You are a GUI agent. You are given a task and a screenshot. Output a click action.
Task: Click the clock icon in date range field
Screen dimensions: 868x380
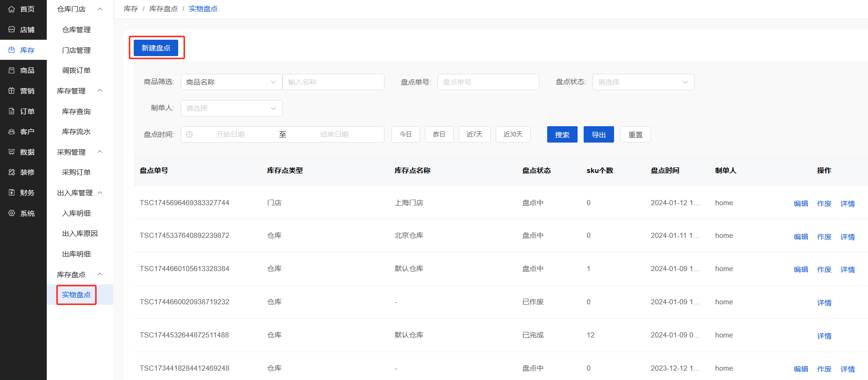pos(189,134)
